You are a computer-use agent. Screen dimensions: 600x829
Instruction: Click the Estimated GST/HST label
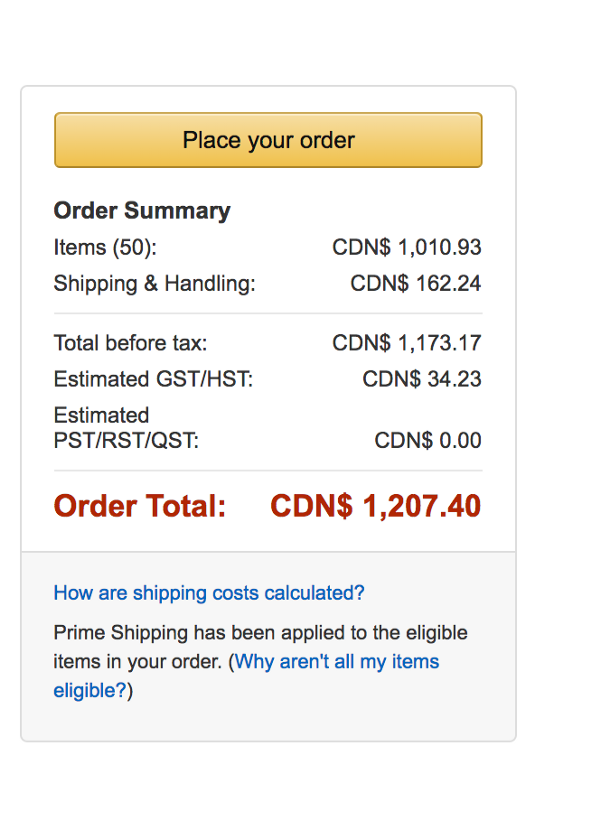(x=153, y=379)
